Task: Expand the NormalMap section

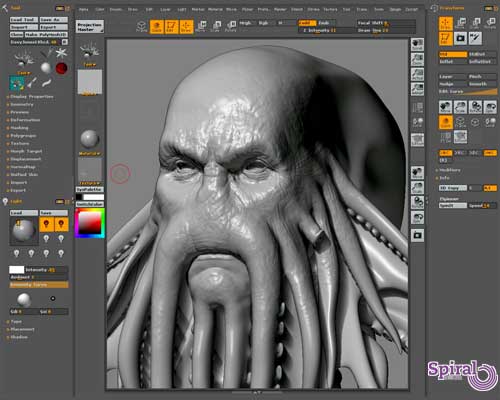Action: coord(22,167)
